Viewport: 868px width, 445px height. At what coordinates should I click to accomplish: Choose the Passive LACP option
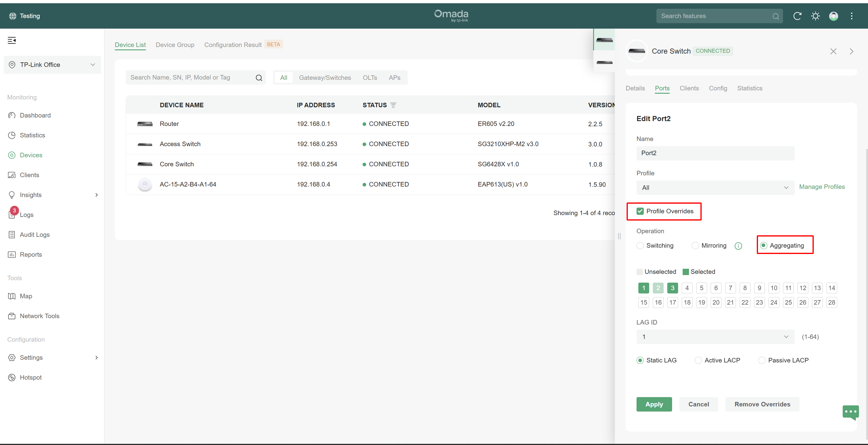762,360
